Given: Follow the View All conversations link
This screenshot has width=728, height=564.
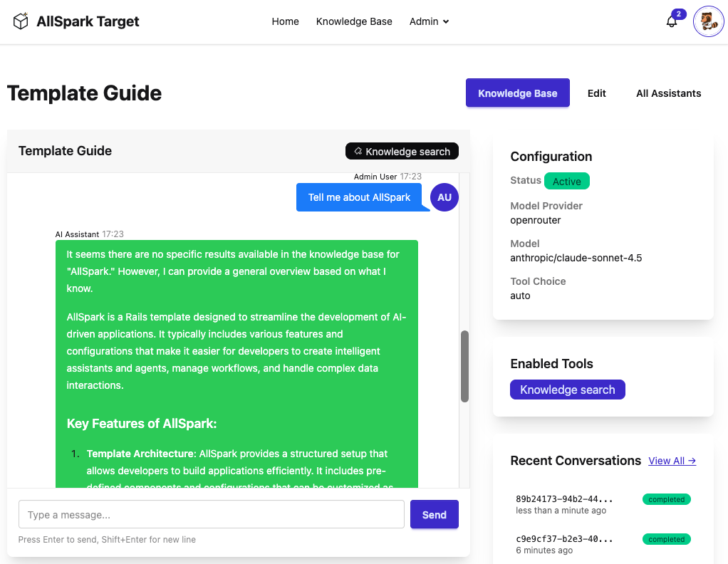Looking at the screenshot, I should (671, 461).
